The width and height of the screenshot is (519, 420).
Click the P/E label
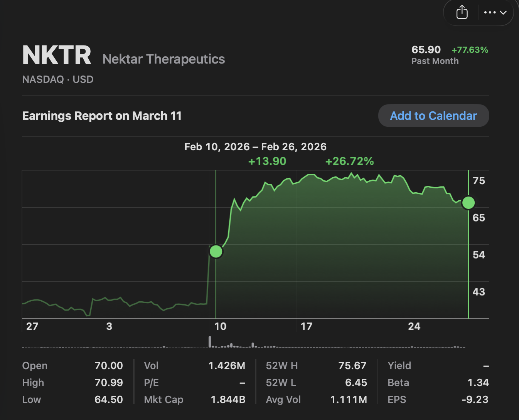(x=151, y=383)
